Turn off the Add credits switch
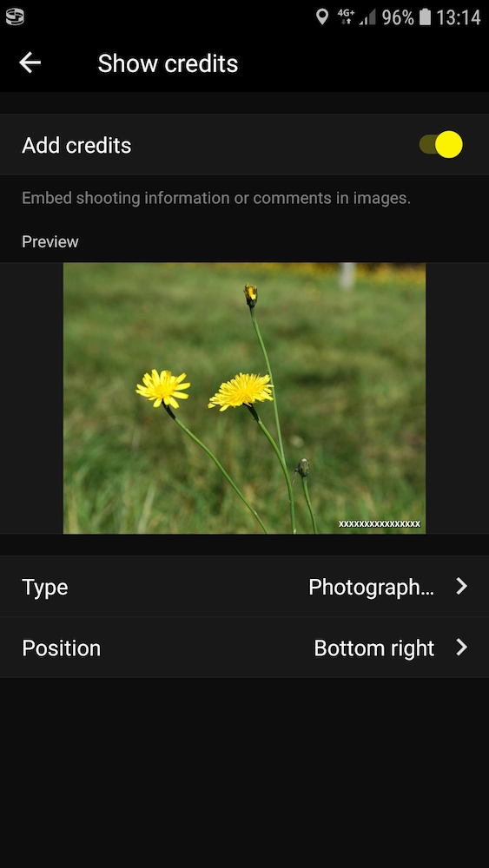 click(441, 144)
